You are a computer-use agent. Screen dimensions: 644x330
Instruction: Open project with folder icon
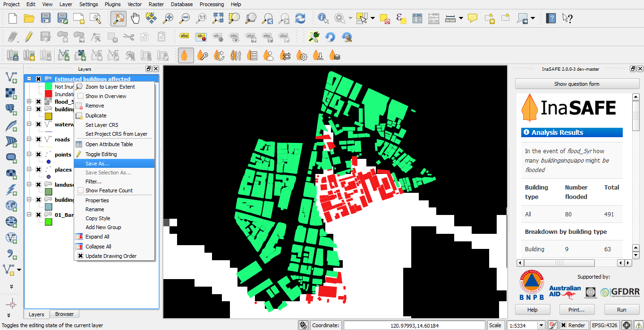29,18
